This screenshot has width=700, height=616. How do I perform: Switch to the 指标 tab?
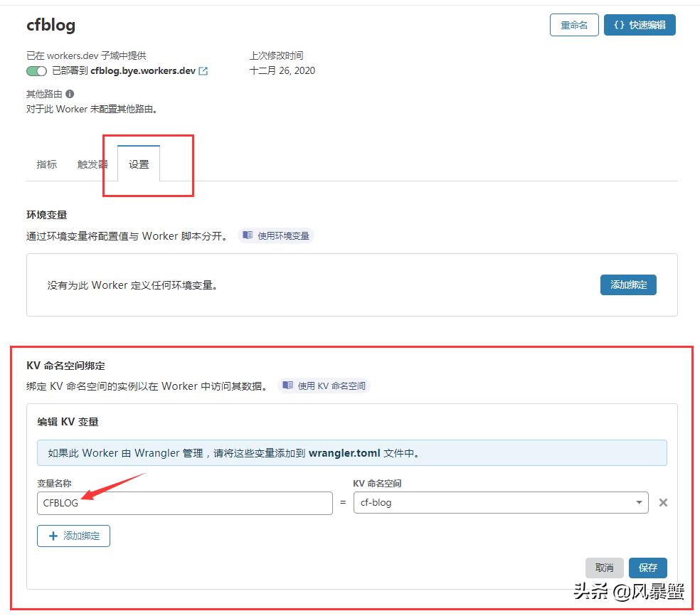coord(46,164)
